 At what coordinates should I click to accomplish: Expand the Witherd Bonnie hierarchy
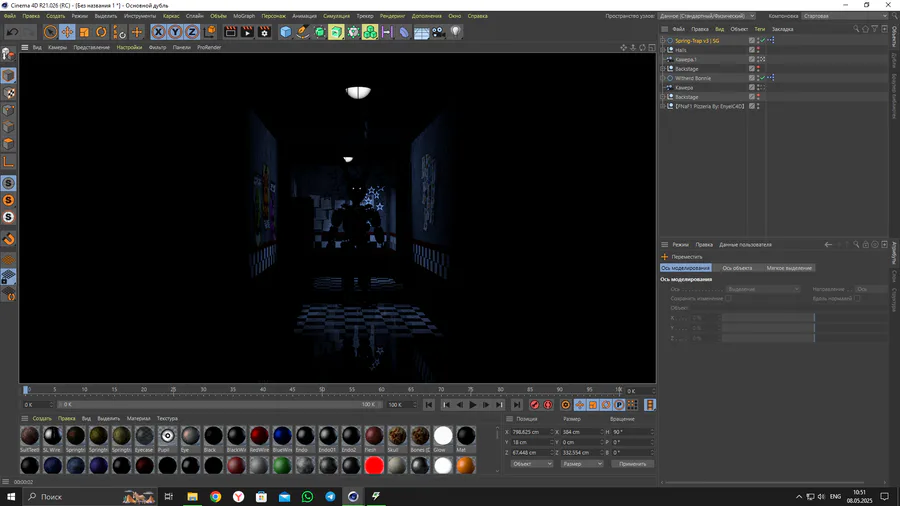[663, 78]
